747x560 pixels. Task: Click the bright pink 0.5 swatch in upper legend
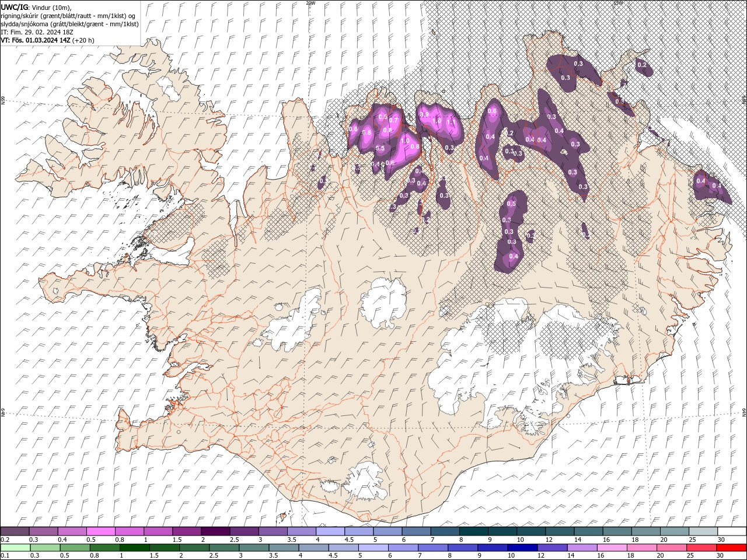tap(101, 531)
